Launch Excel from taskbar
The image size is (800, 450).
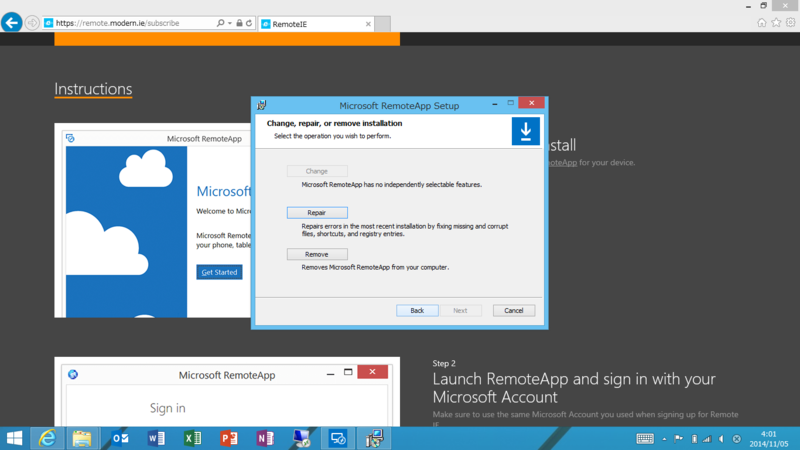(x=192, y=438)
